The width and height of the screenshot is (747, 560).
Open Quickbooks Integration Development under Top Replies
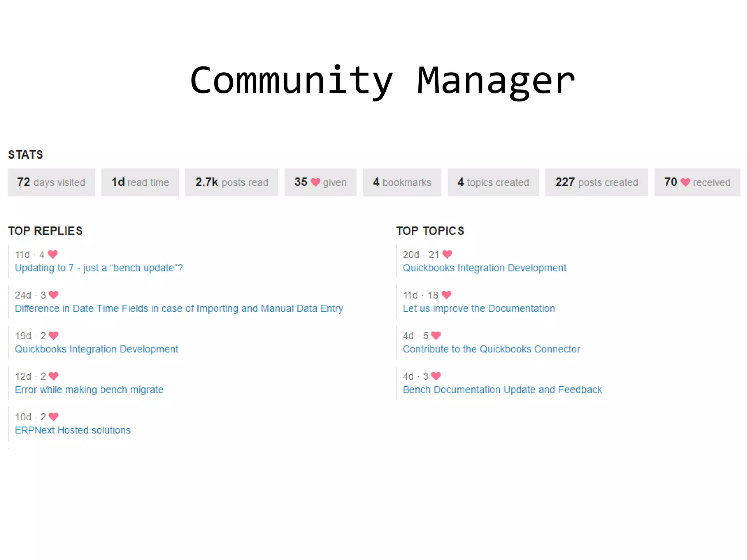pos(97,349)
